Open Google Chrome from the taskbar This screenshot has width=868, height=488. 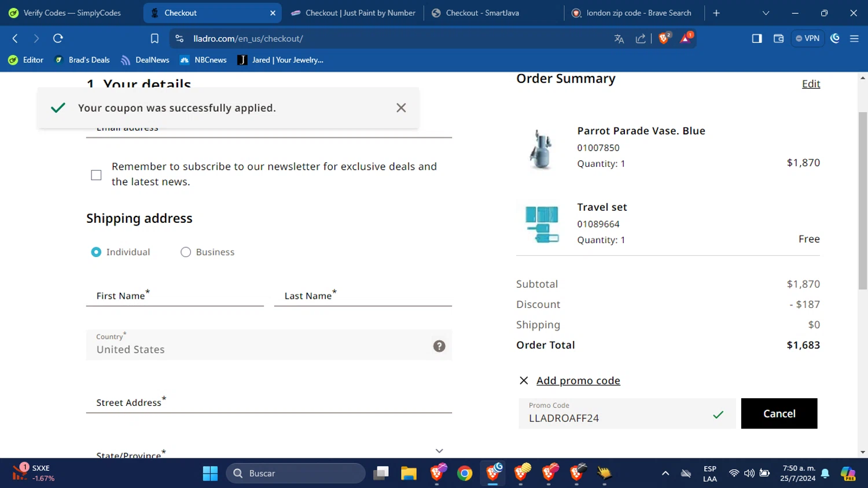(465, 474)
